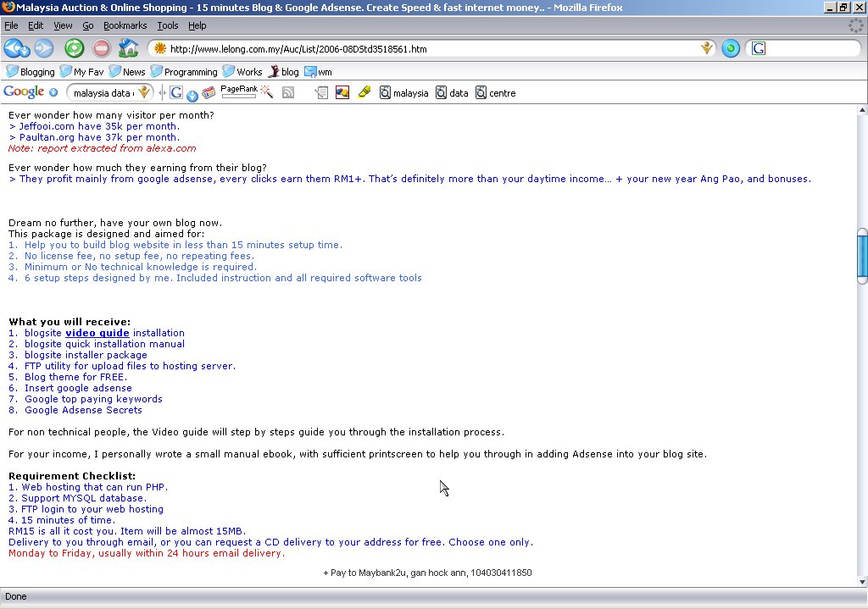Stop loading with the red Stop button

(x=102, y=48)
